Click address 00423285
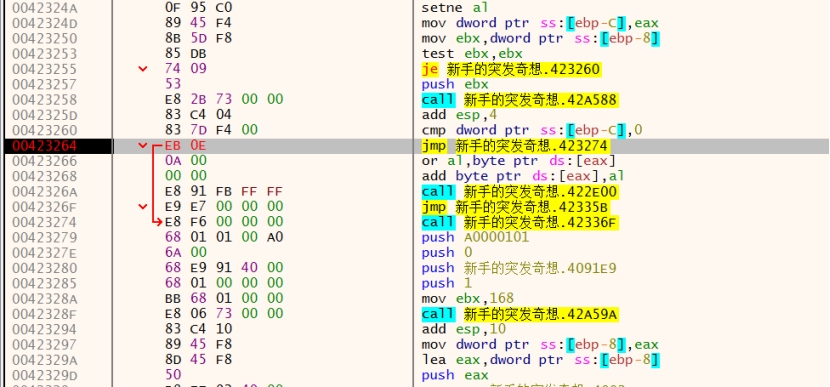The image size is (830, 387). tap(44, 284)
